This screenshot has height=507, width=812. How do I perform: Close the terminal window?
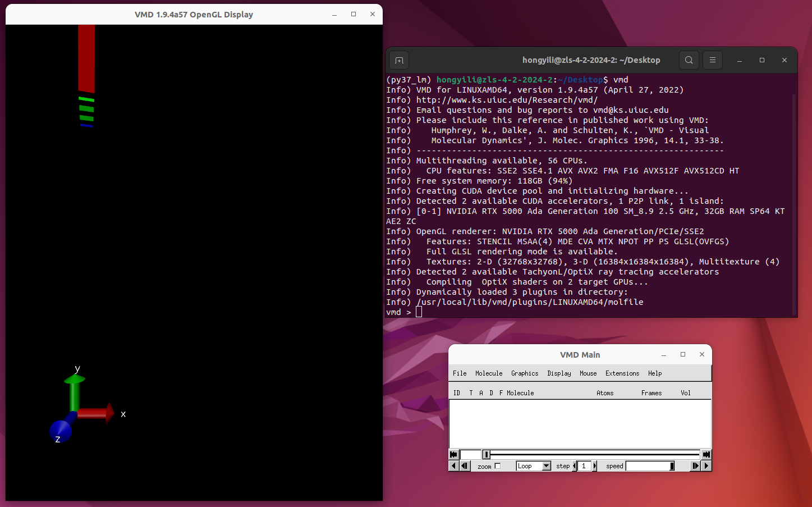tap(785, 60)
